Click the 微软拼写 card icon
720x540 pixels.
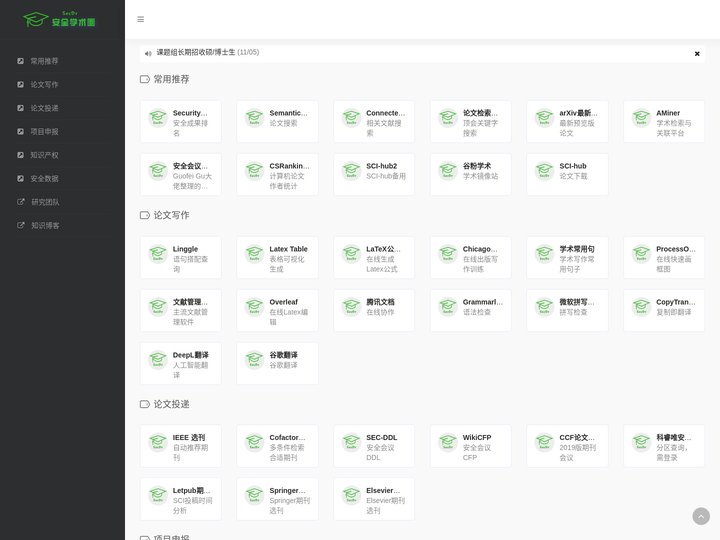coord(544,307)
